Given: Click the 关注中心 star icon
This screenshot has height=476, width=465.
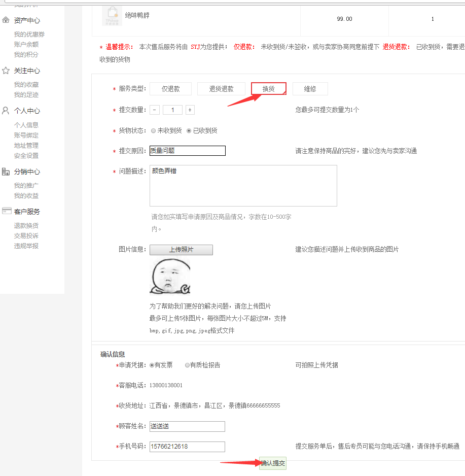Looking at the screenshot, I should (6, 71).
